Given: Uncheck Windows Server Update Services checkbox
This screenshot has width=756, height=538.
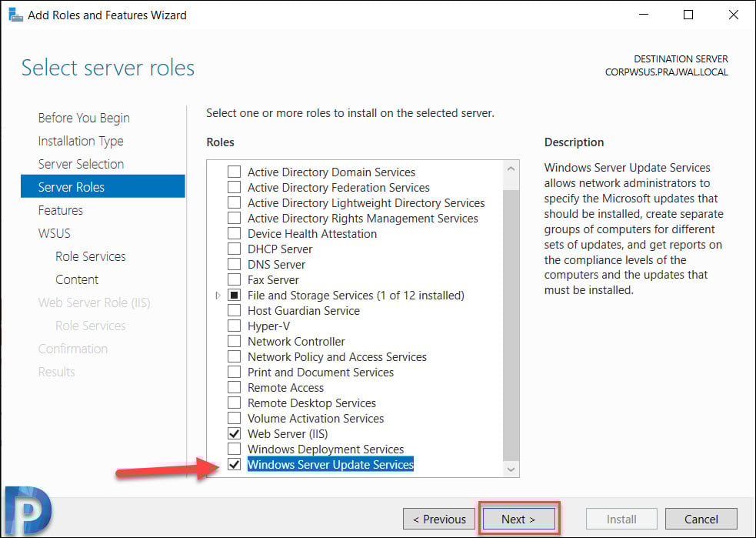Looking at the screenshot, I should (235, 465).
